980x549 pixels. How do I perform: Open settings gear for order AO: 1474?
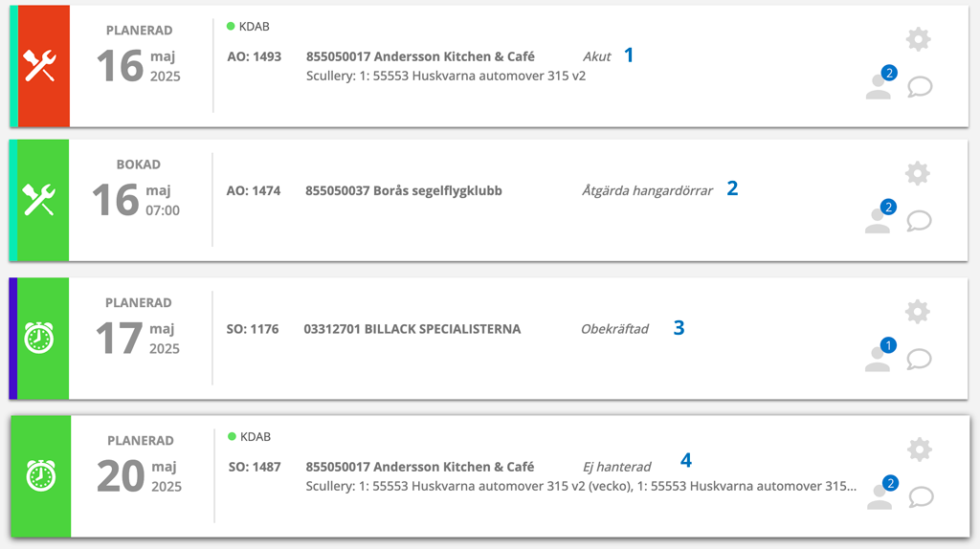(918, 174)
